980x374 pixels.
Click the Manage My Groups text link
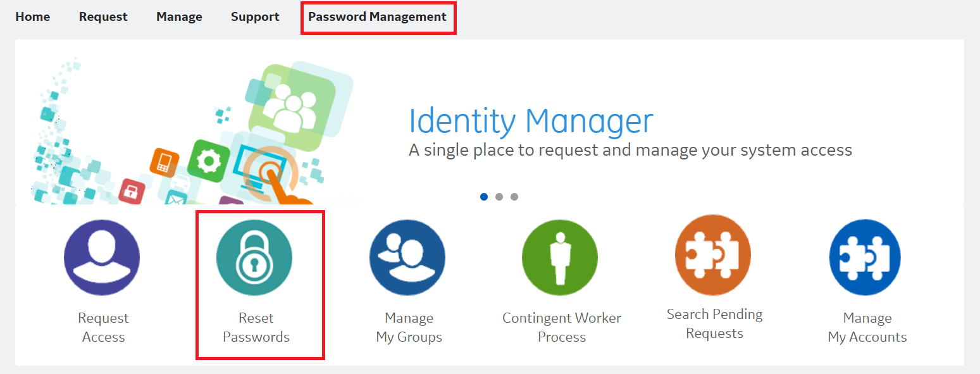(409, 327)
